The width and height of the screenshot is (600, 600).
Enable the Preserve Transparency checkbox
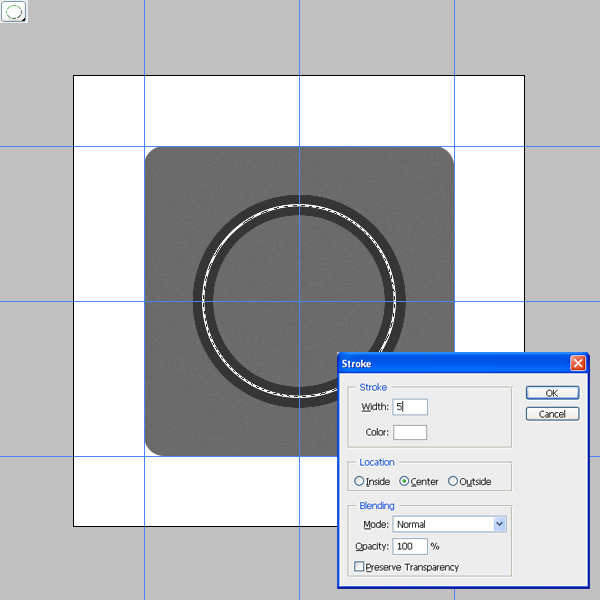(360, 567)
